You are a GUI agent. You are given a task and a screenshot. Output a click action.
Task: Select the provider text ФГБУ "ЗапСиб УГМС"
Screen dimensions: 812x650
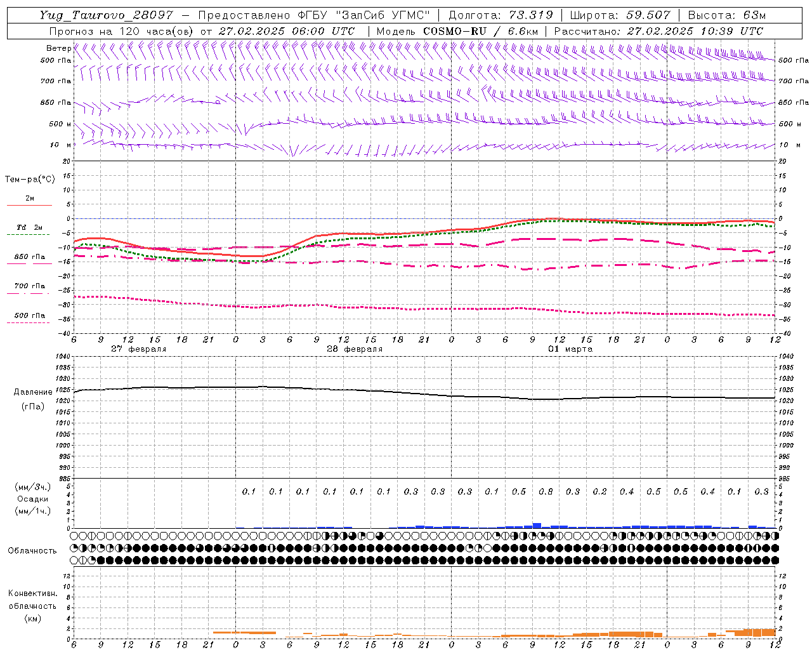coord(363,15)
